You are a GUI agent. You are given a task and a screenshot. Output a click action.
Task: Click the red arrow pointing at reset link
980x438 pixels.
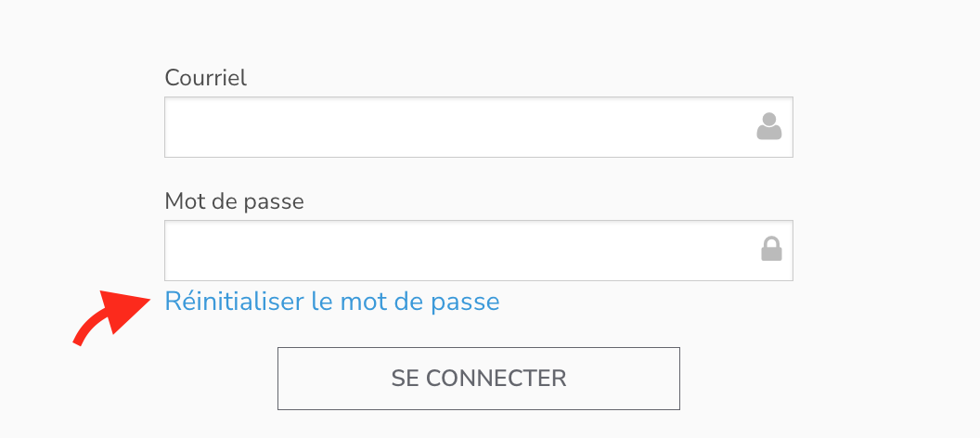coord(111,316)
